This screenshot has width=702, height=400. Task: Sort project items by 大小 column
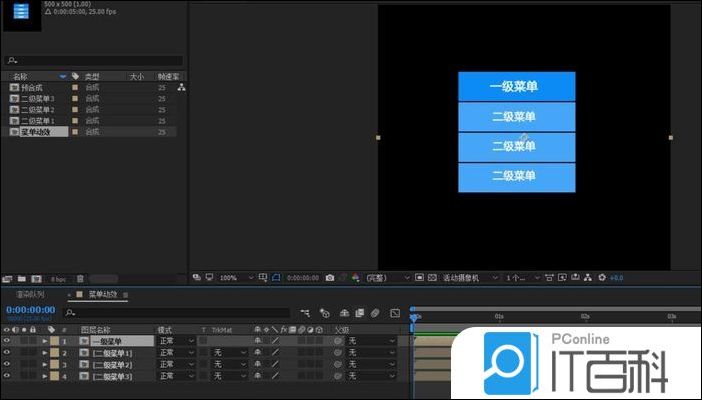137,77
